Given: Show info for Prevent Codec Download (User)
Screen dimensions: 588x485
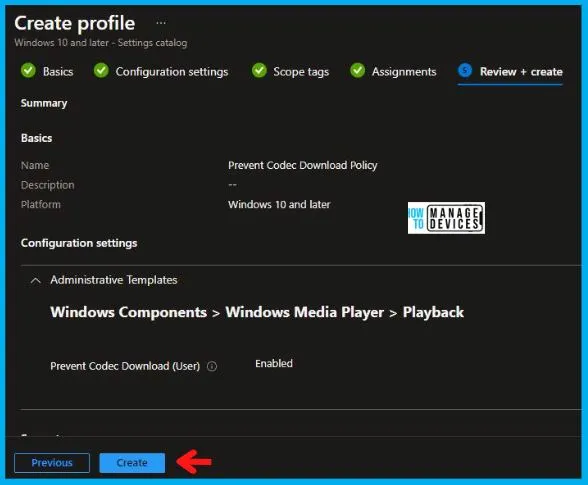Looking at the screenshot, I should (x=212, y=366).
